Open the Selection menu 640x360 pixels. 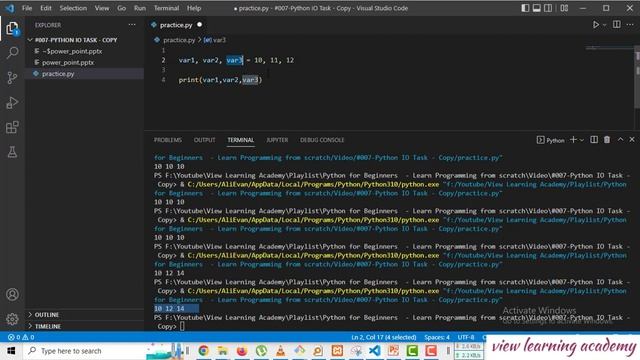tap(73, 8)
